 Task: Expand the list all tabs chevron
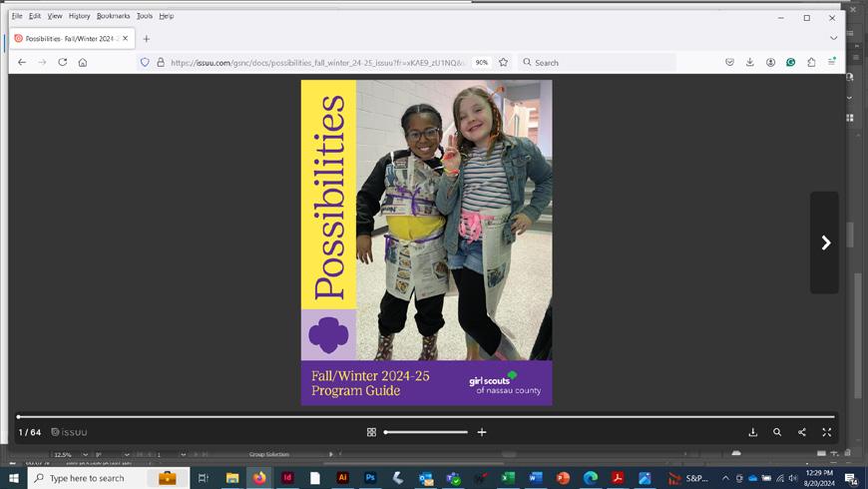(x=833, y=38)
